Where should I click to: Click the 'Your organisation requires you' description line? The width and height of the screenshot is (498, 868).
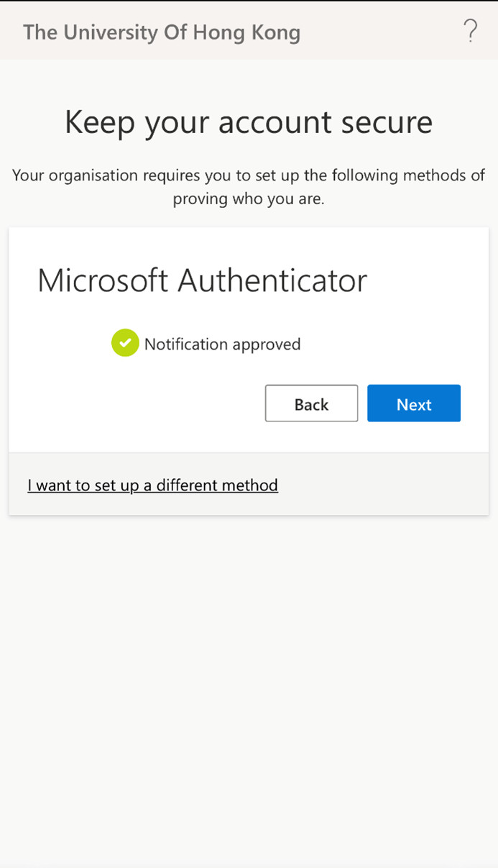(249, 175)
